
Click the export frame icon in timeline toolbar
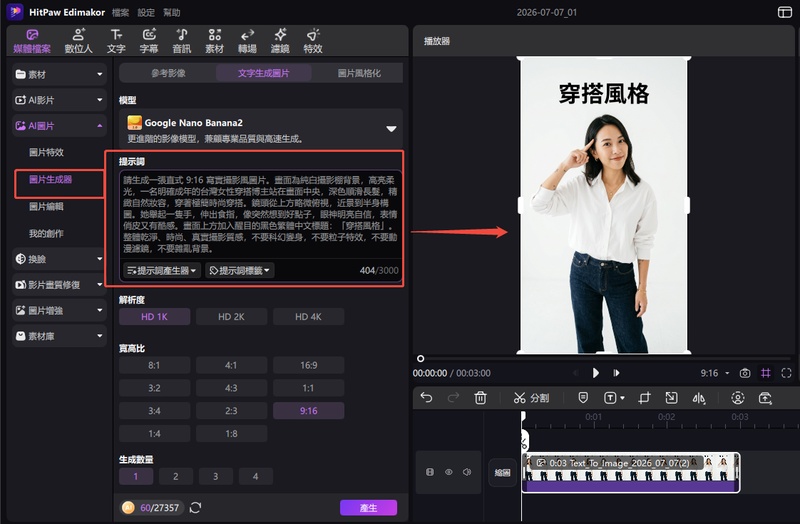point(765,398)
